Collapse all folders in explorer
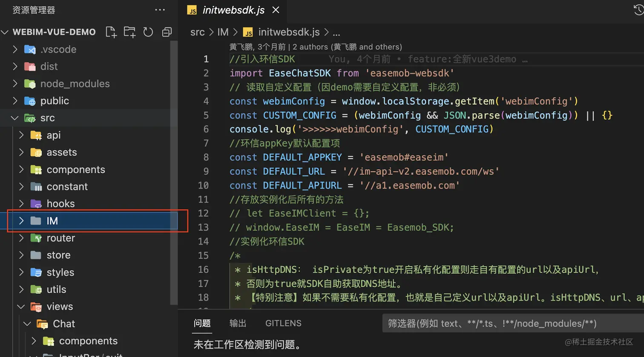The width and height of the screenshot is (644, 357). point(167,32)
